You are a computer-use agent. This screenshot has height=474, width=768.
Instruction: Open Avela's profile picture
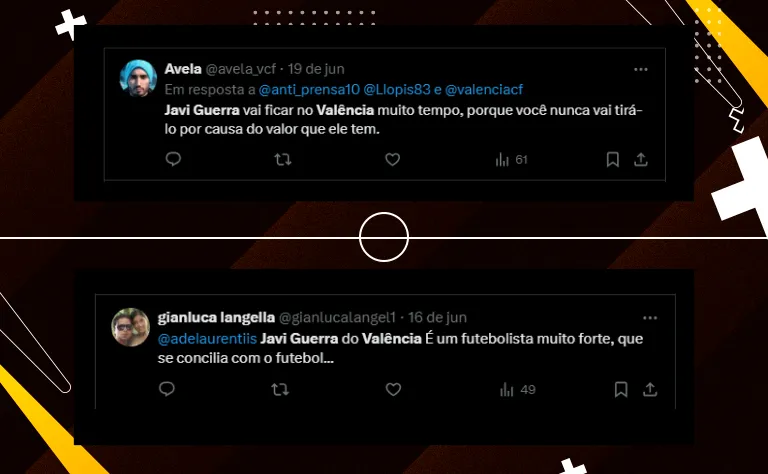pyautogui.click(x=138, y=78)
